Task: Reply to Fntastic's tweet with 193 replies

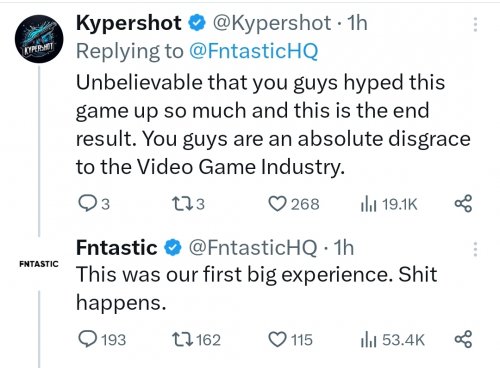Action: pyautogui.click(x=87, y=339)
